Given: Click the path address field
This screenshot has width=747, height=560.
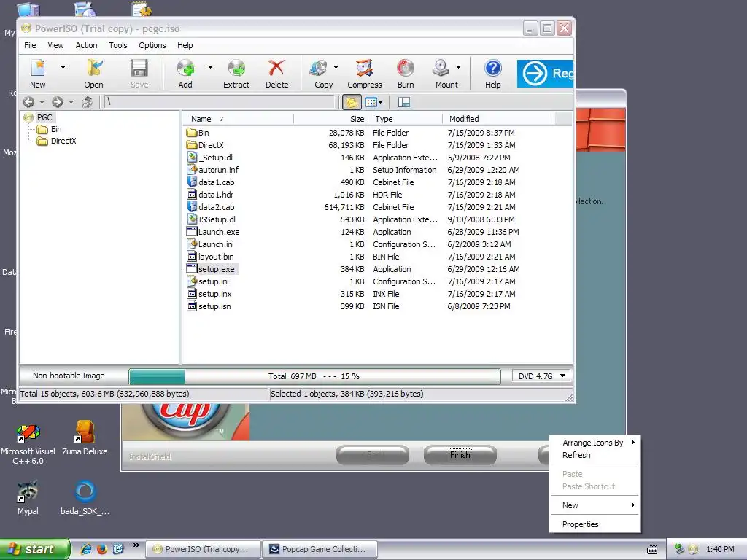Looking at the screenshot, I should [220, 102].
